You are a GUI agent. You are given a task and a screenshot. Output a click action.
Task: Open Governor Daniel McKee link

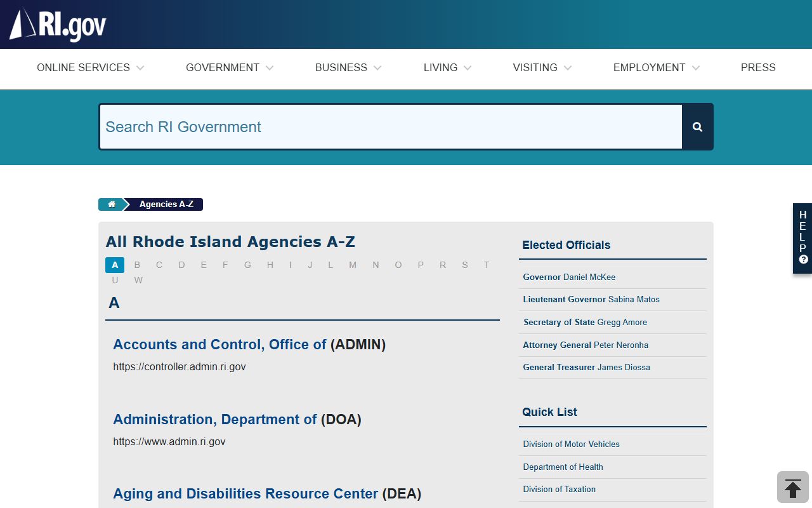(569, 277)
